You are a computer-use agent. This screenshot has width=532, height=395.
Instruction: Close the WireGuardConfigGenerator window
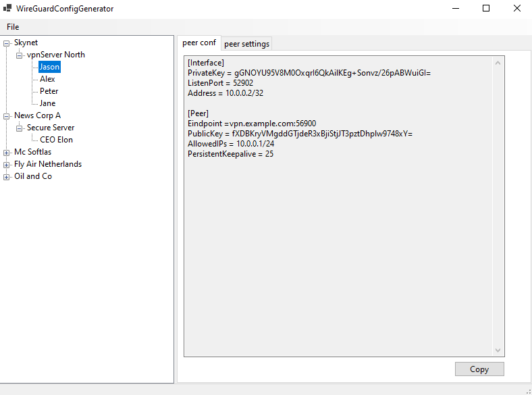click(516, 9)
